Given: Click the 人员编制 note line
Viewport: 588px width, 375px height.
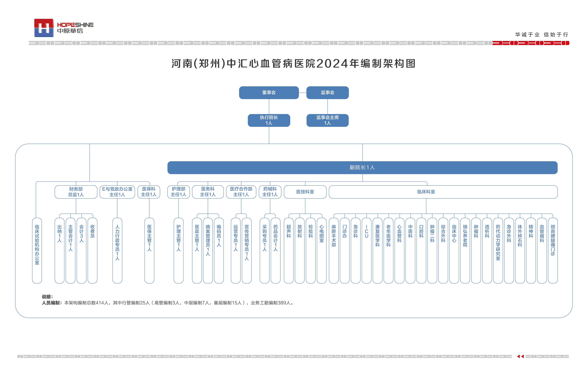Looking at the screenshot, I should coord(168,303).
